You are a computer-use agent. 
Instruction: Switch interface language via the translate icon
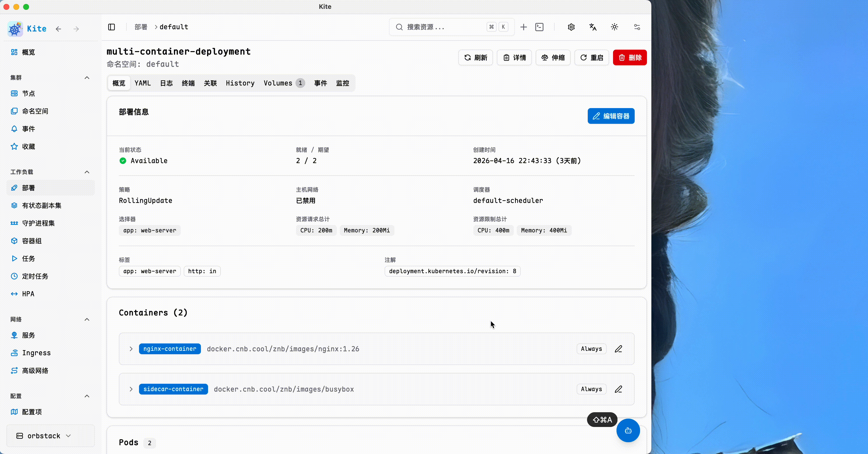[x=593, y=27]
